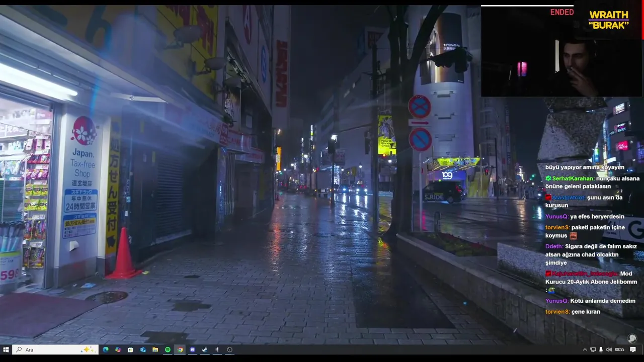Click username Alastpatriot in chat
Viewport: 644px width, 362px height.
tap(569, 198)
